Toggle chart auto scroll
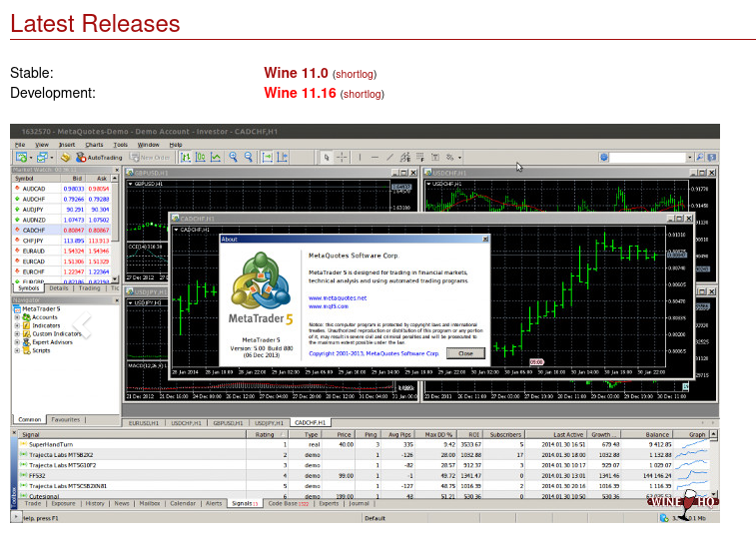Image resolution: width=756 pixels, height=535 pixels. pyautogui.click(x=267, y=157)
